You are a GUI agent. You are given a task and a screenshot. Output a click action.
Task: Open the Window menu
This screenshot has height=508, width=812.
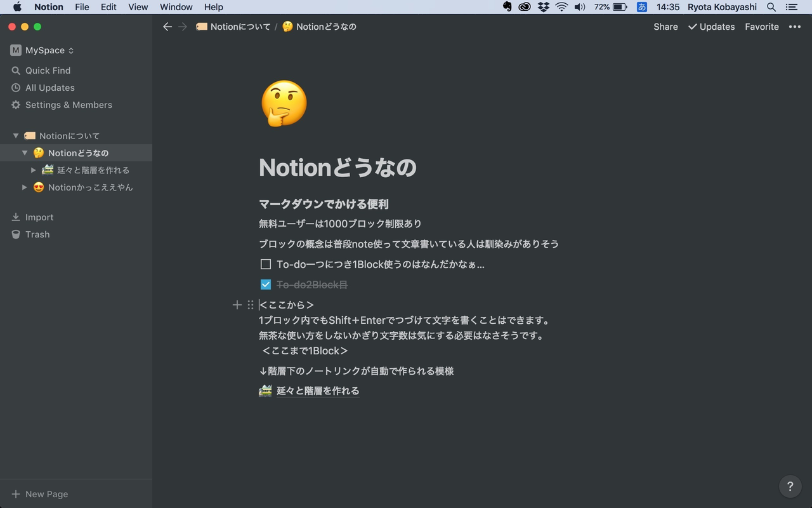[x=176, y=7]
